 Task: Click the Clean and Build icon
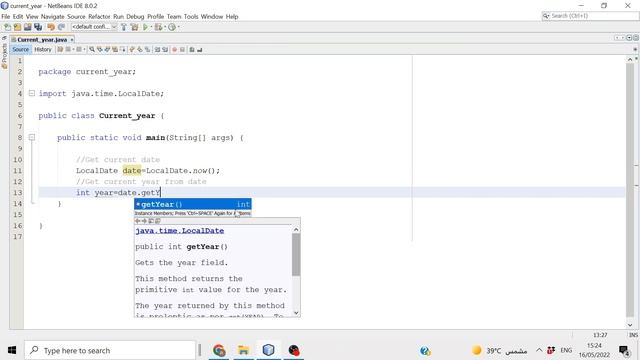[134, 27]
